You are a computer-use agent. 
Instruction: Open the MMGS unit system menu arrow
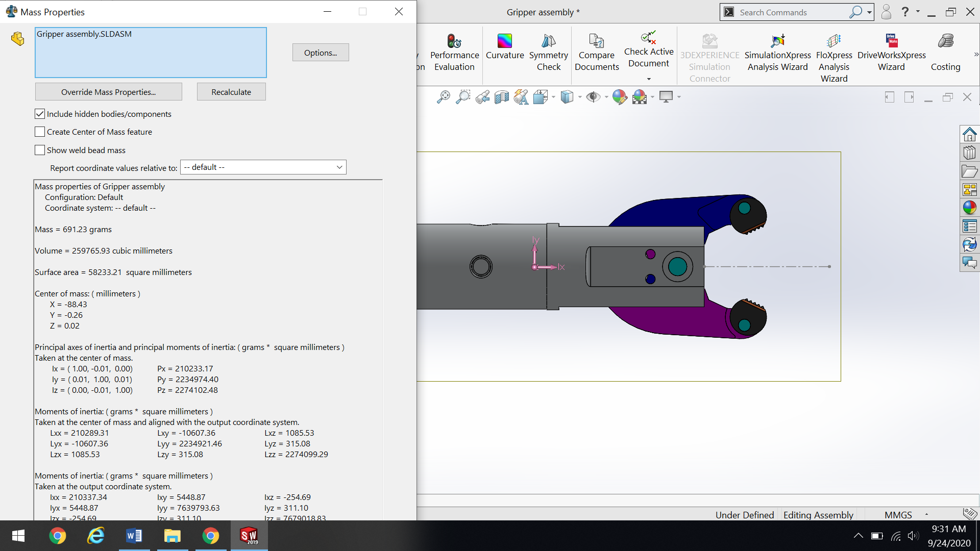click(926, 515)
